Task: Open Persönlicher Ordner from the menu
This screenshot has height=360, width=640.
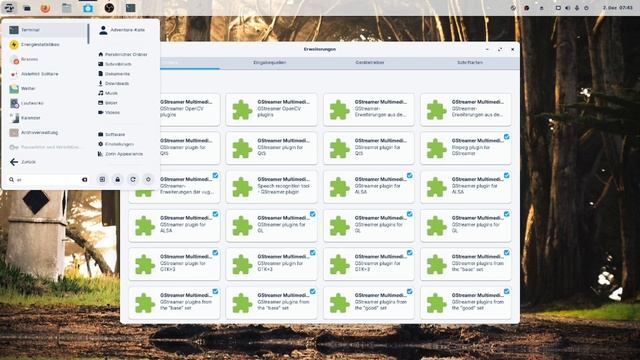Action: (x=123, y=54)
